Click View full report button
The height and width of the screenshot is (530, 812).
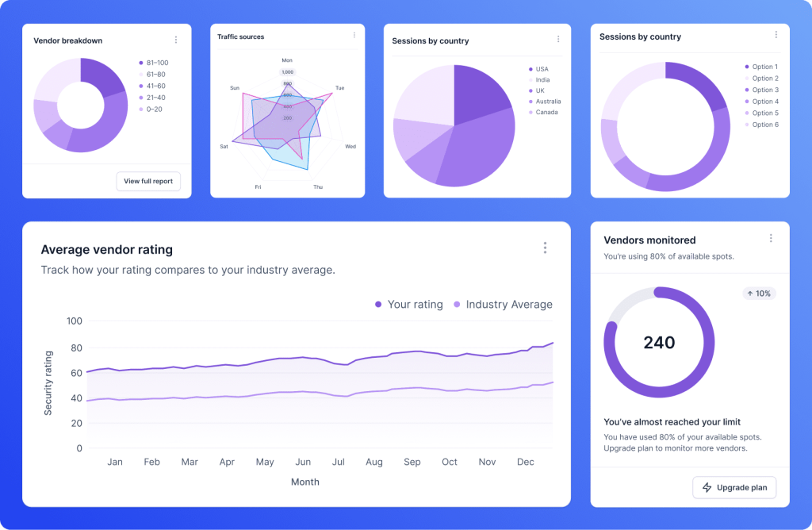[148, 181]
